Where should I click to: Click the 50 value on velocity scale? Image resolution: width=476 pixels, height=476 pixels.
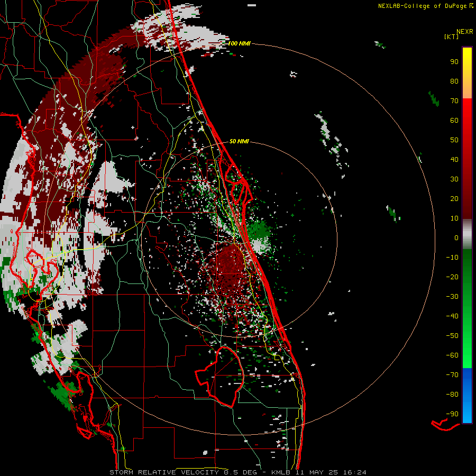[x=454, y=140]
